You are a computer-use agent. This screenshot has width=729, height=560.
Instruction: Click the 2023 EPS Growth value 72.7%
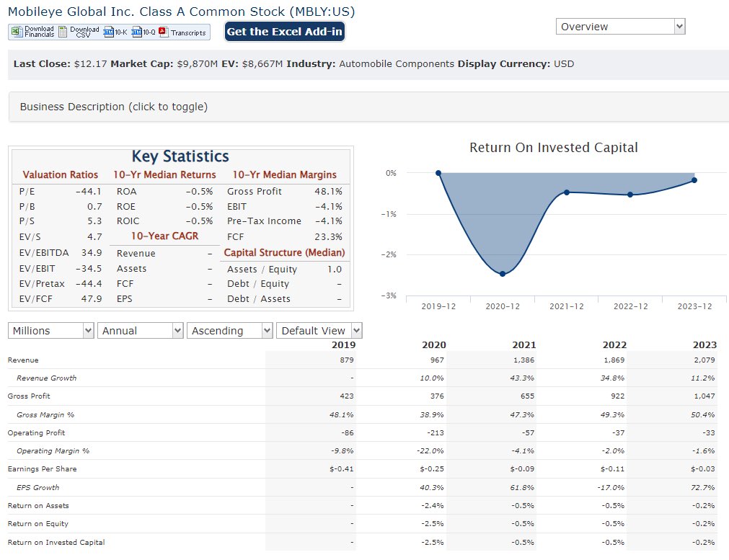coord(703,487)
